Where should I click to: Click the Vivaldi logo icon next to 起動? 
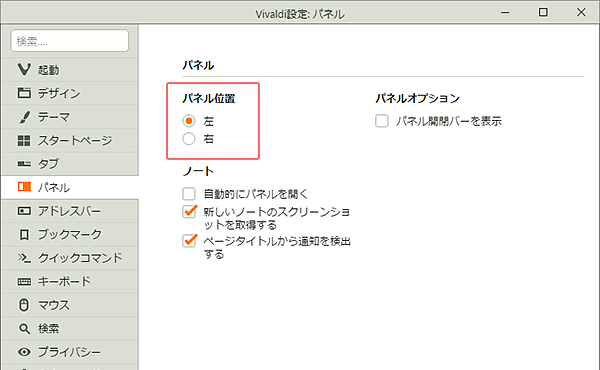(x=24, y=70)
